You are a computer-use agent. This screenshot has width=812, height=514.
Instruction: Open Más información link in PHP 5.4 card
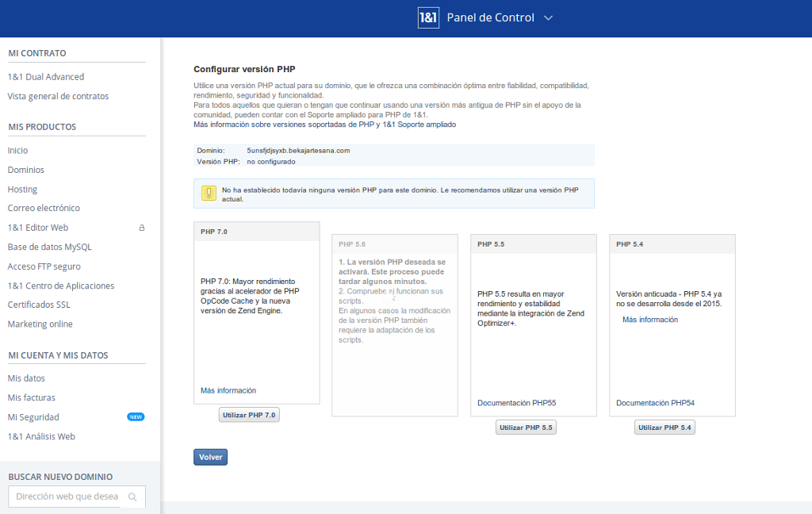point(650,320)
